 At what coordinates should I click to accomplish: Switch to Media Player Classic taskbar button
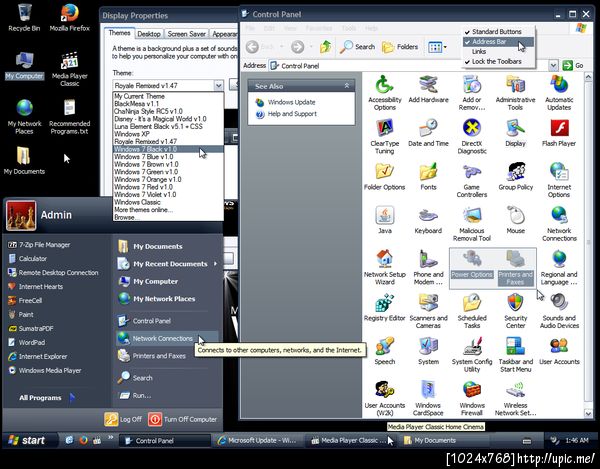click(349, 441)
